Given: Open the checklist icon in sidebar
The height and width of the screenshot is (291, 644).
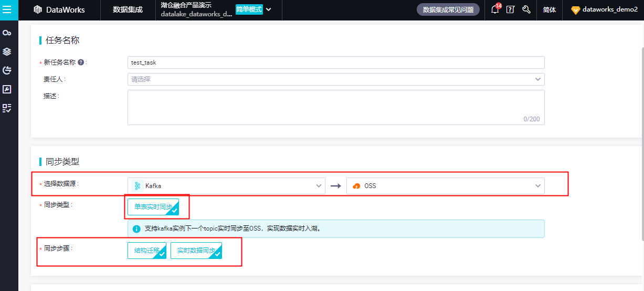Looking at the screenshot, I should (7, 108).
